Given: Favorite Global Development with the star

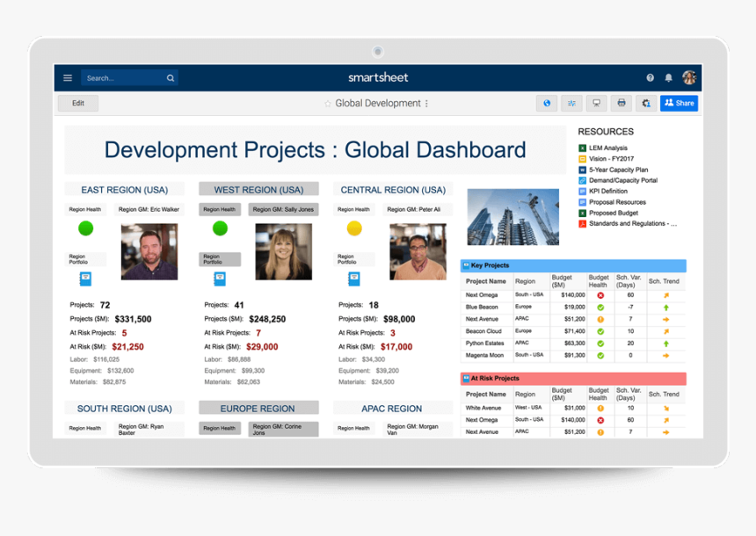Looking at the screenshot, I should pos(328,104).
